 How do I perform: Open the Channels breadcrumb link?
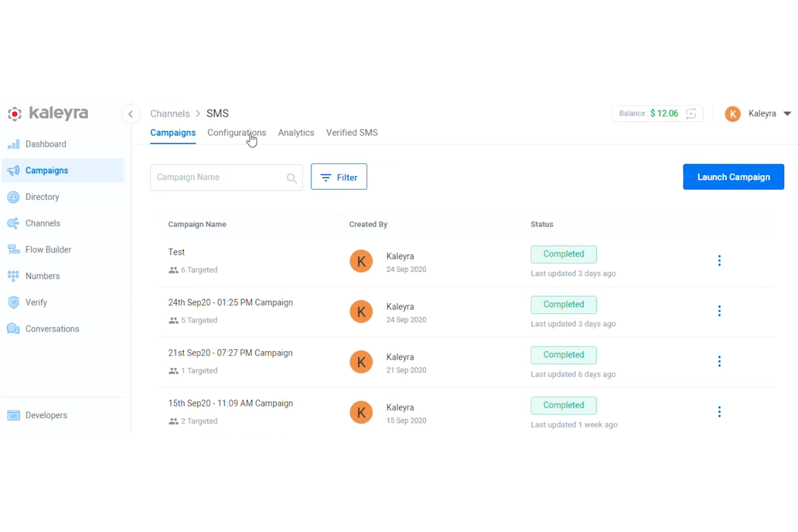[x=170, y=113]
